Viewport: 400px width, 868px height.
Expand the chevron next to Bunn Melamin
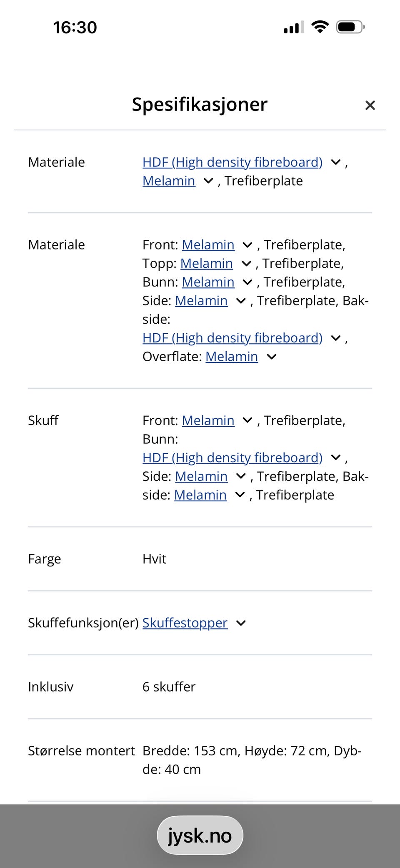(x=246, y=282)
